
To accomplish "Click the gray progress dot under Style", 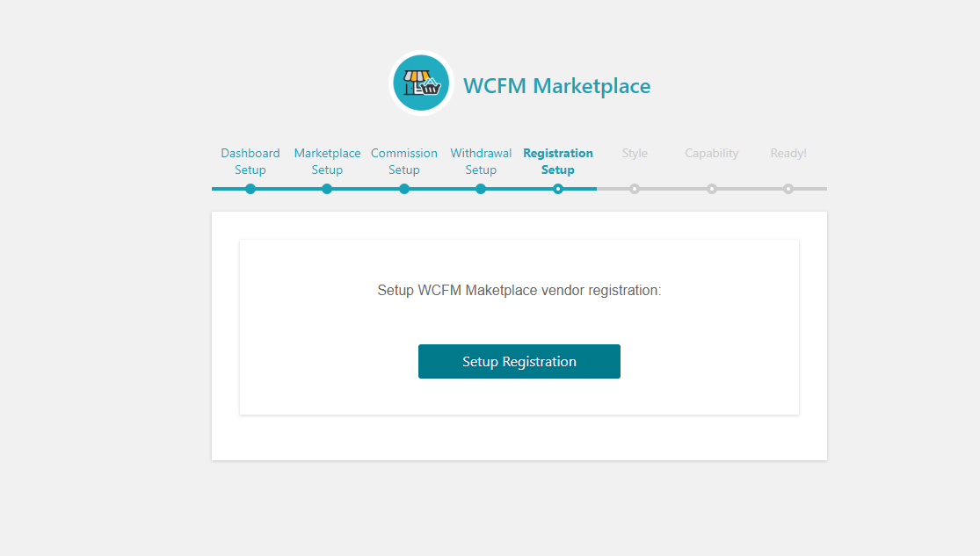I will tap(635, 189).
